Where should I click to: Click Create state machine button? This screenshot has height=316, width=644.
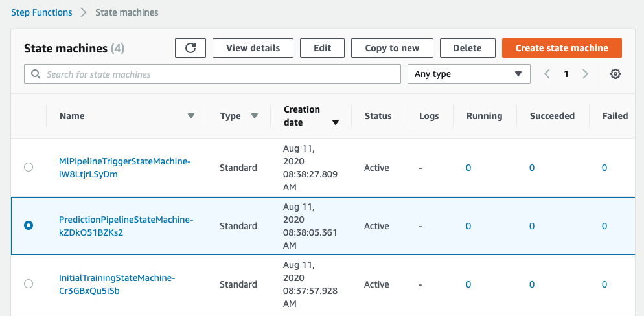tap(562, 48)
